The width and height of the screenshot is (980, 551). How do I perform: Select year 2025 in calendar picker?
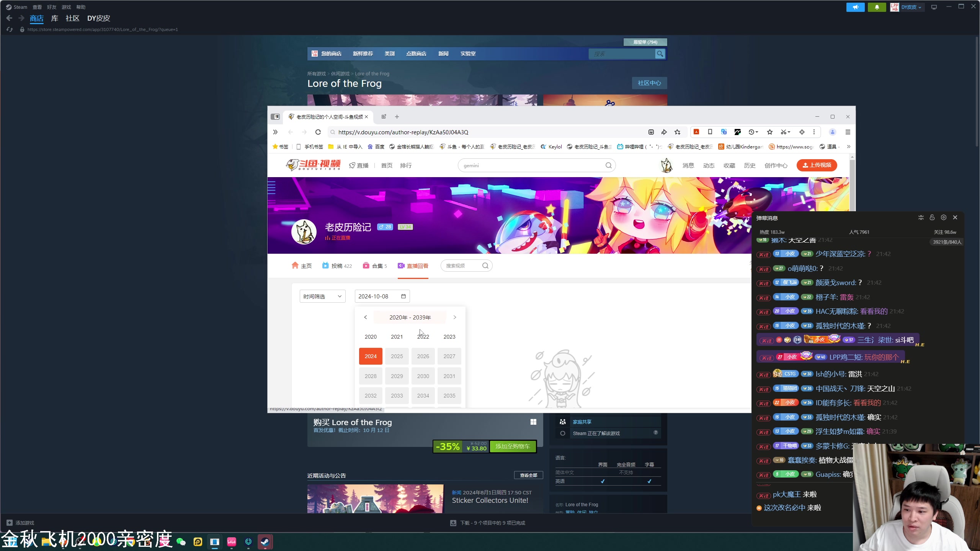click(397, 356)
